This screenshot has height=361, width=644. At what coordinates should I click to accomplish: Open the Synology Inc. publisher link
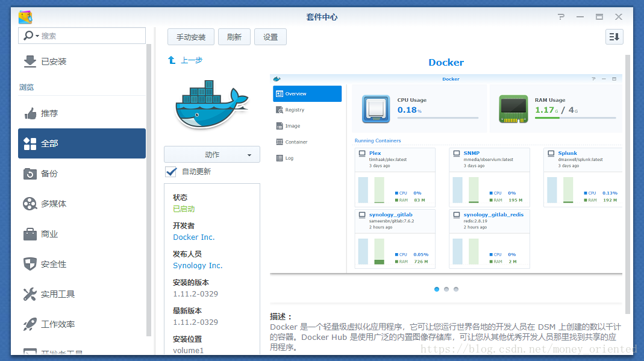coord(198,265)
